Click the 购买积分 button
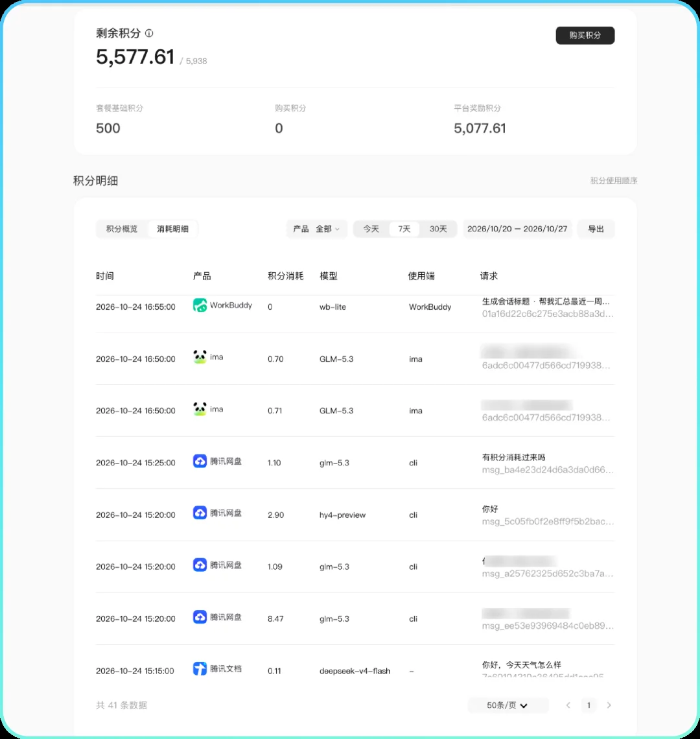 pos(585,36)
